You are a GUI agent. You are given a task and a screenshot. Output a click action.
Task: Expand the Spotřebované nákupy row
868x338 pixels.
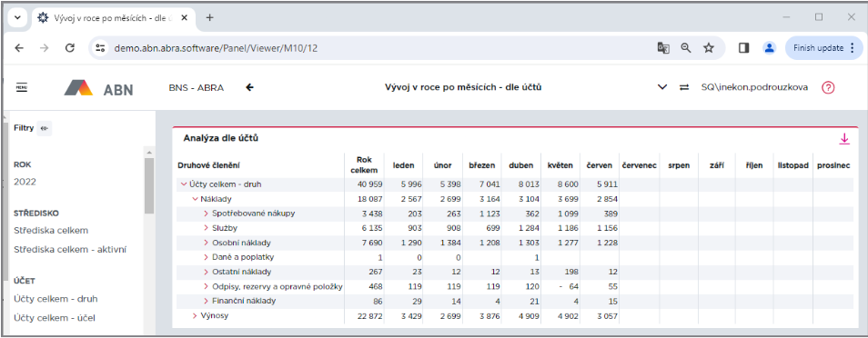tap(206, 214)
